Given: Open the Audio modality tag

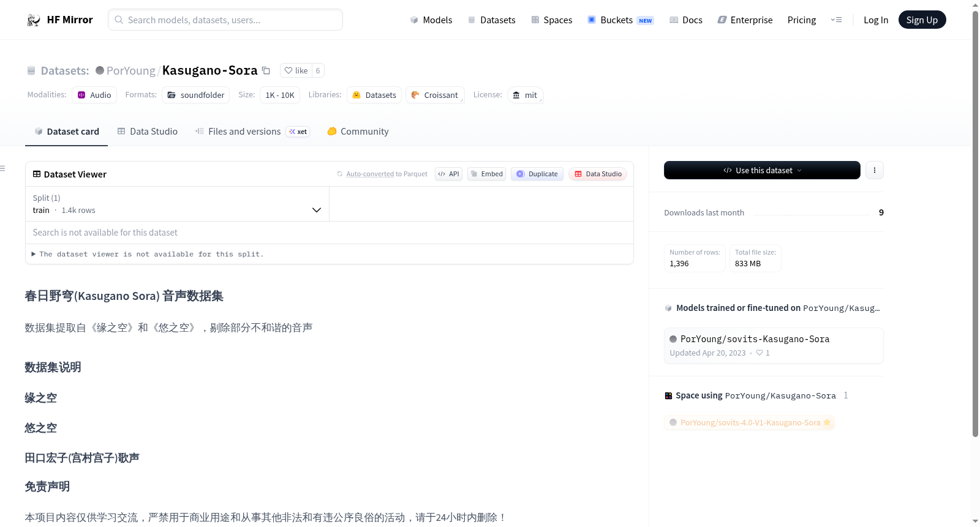Looking at the screenshot, I should point(94,95).
